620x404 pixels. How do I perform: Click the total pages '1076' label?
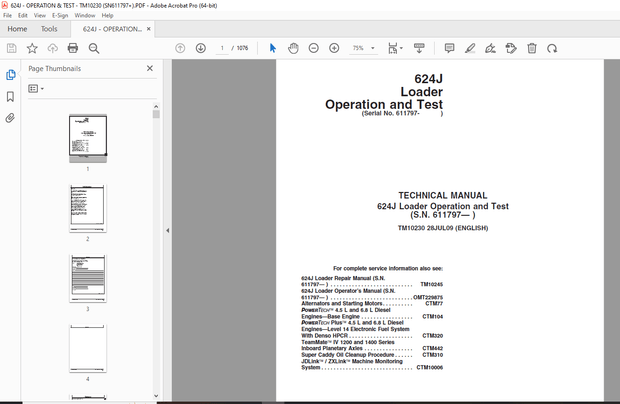point(242,48)
